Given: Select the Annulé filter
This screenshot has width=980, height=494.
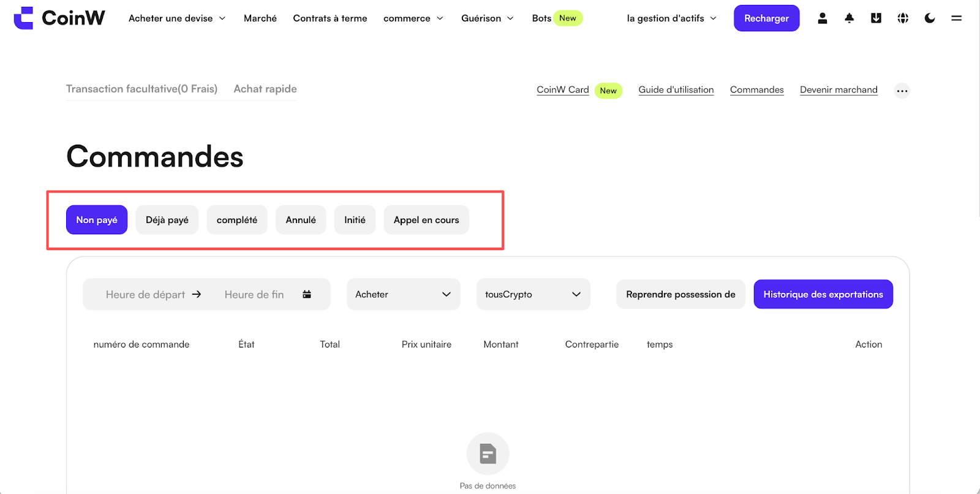Looking at the screenshot, I should (301, 219).
